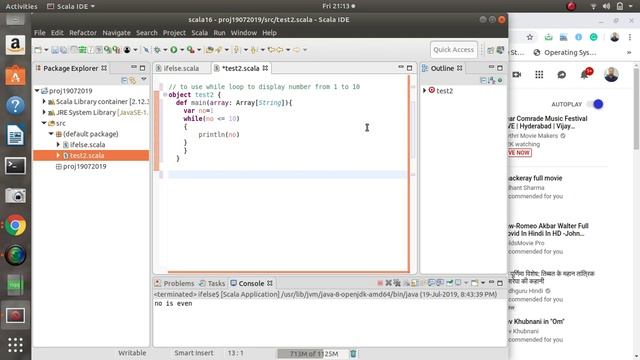
Task: Click the New file toolbar icon
Action: [38, 50]
